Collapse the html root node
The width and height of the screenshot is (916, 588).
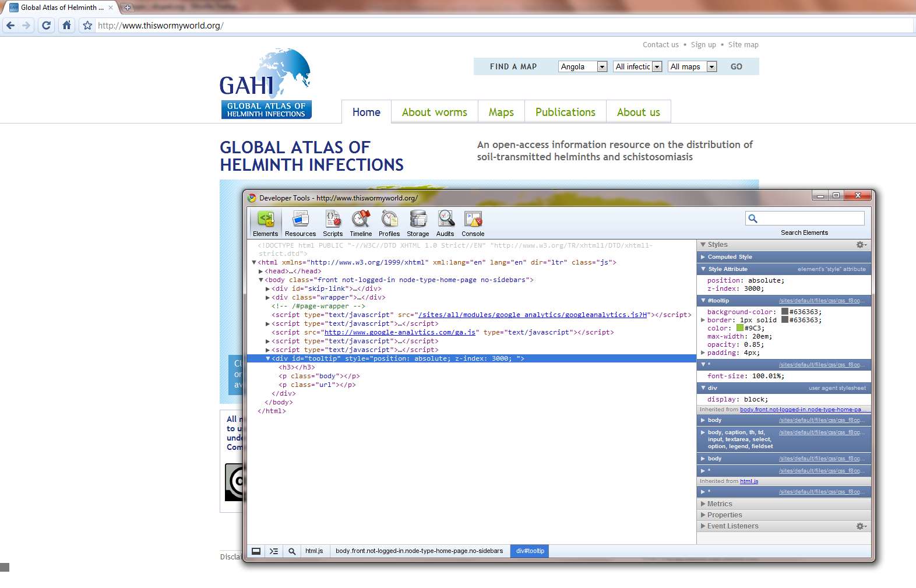click(254, 263)
